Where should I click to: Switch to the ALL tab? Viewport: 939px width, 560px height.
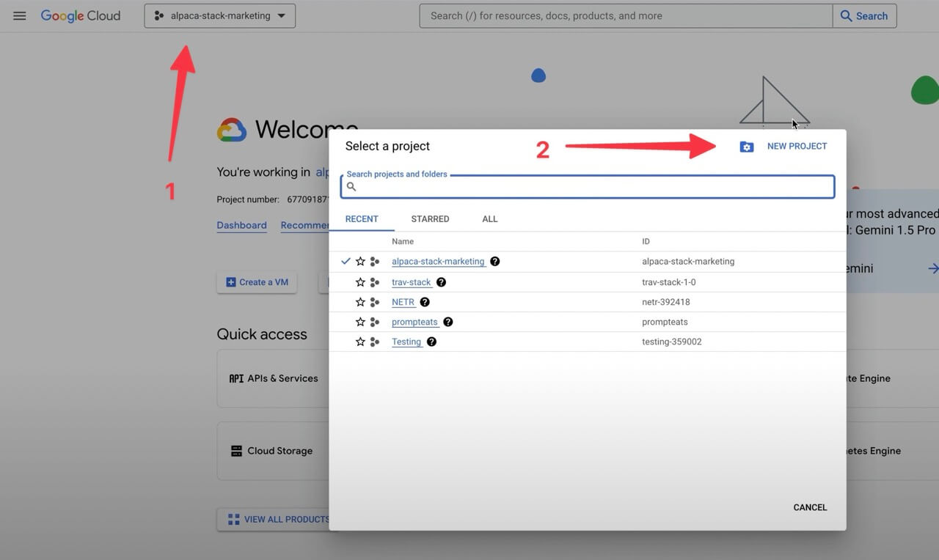(x=489, y=218)
